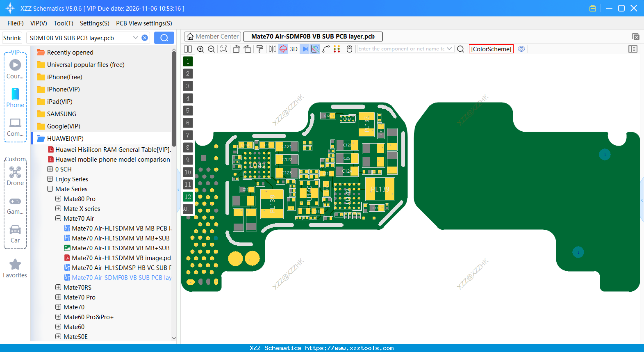This screenshot has height=352, width=644.
Task: Click the yellow bag icon in title bar
Action: coord(592,8)
